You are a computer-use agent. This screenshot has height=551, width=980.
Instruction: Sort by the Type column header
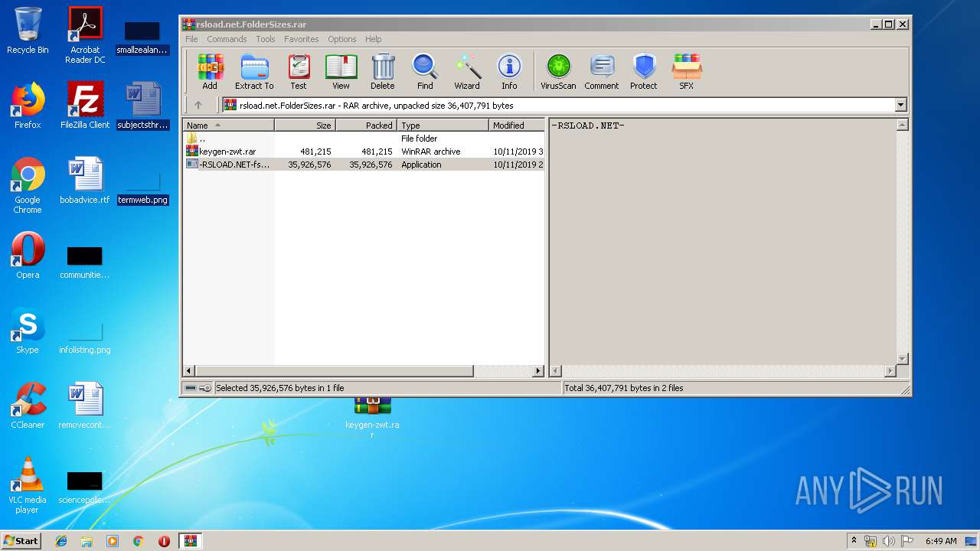coord(443,125)
